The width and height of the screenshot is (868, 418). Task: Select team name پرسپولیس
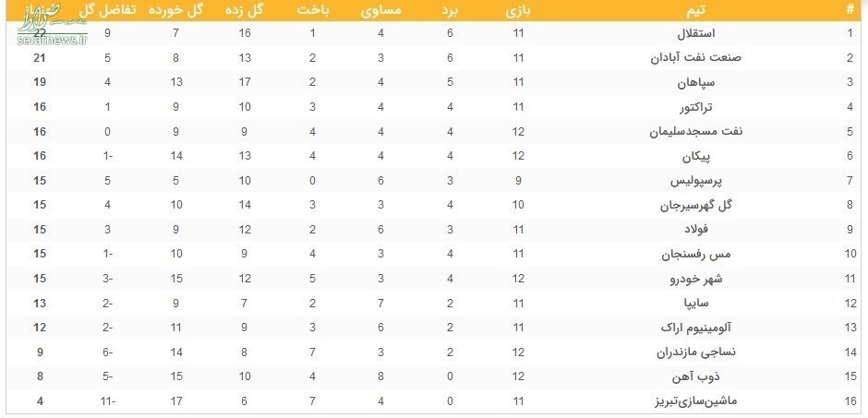pos(696,181)
